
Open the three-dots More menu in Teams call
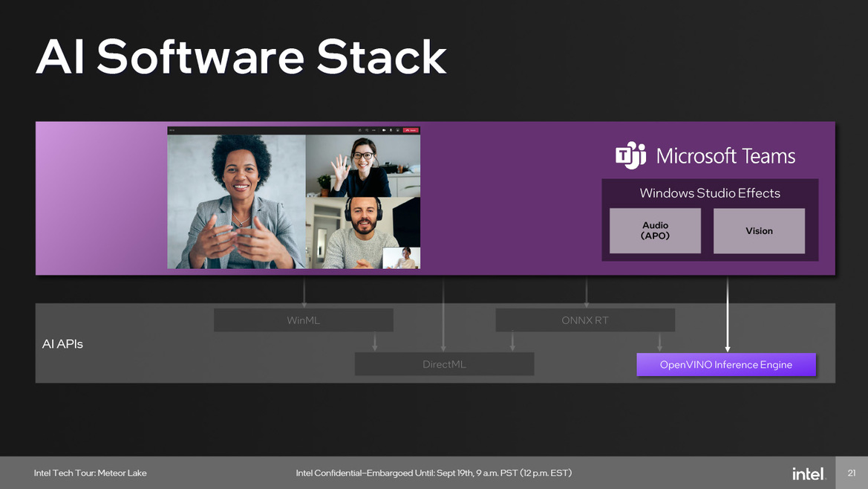pos(373,130)
